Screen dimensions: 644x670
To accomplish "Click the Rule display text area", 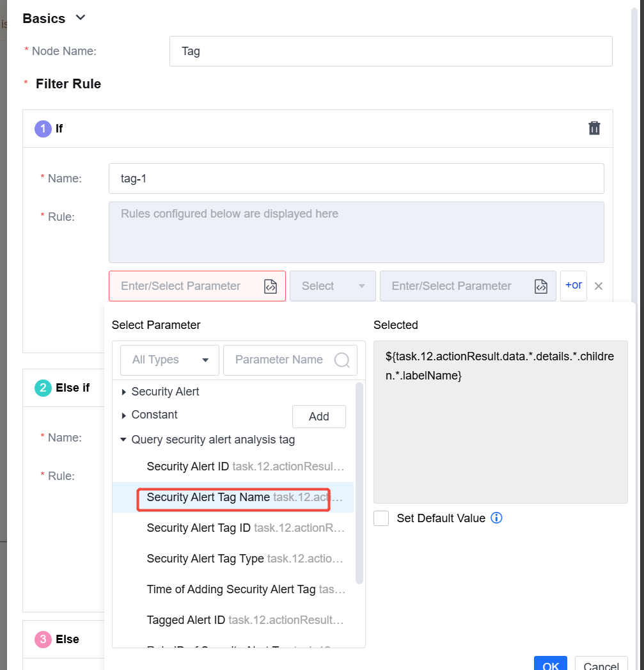I will click(x=356, y=232).
